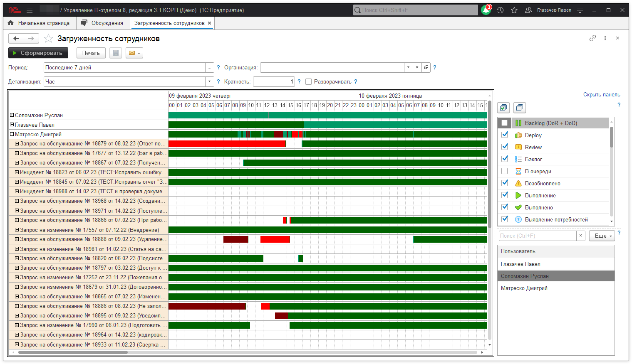The height and width of the screenshot is (364, 632).
Task: Switch to the Обсуждения tab
Action: coord(103,23)
